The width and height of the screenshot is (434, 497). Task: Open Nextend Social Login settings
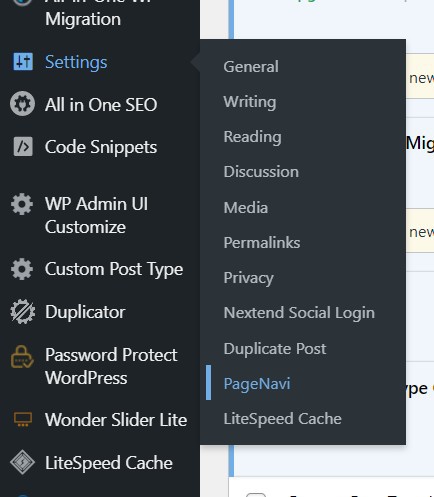click(299, 313)
